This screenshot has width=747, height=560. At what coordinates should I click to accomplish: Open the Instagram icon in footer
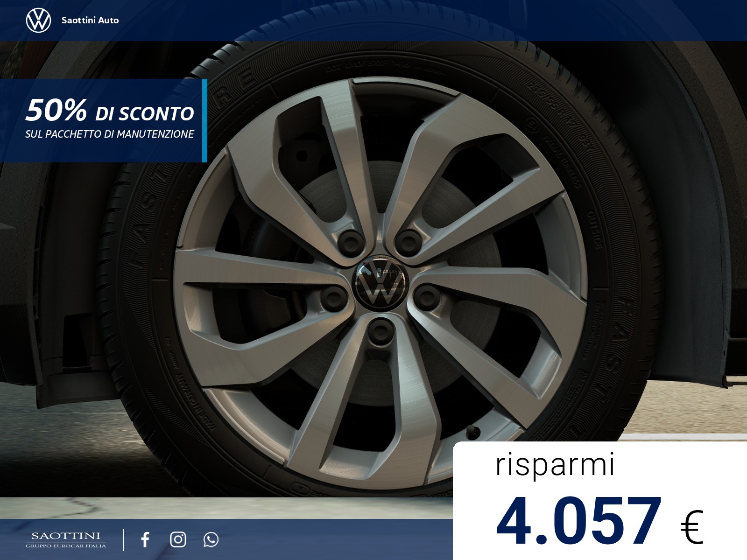[x=178, y=539]
